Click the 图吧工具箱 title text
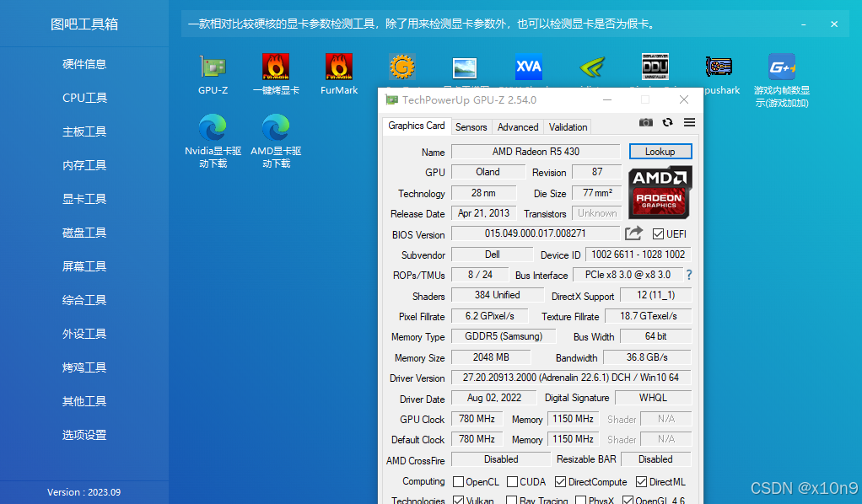 [x=84, y=24]
